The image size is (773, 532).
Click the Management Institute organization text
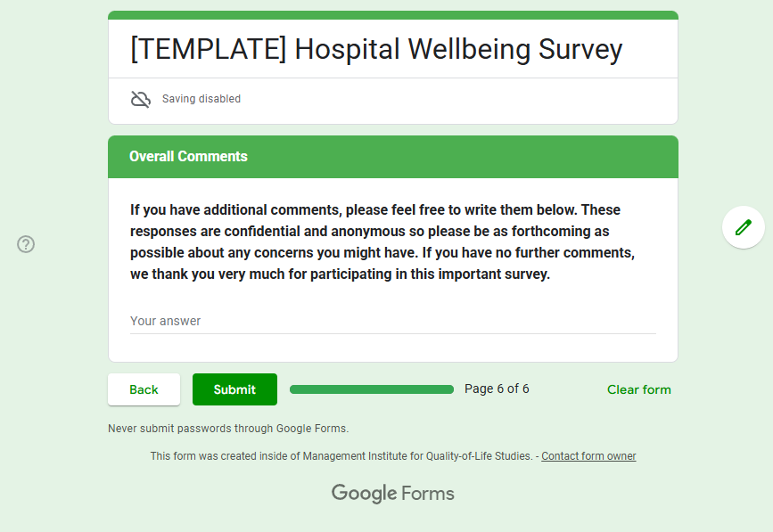point(417,456)
